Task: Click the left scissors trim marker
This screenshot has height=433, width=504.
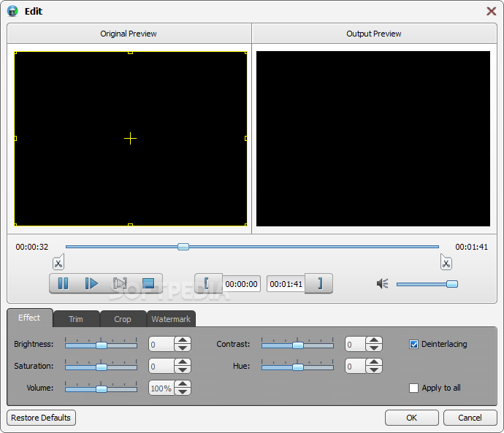Action: [x=58, y=262]
